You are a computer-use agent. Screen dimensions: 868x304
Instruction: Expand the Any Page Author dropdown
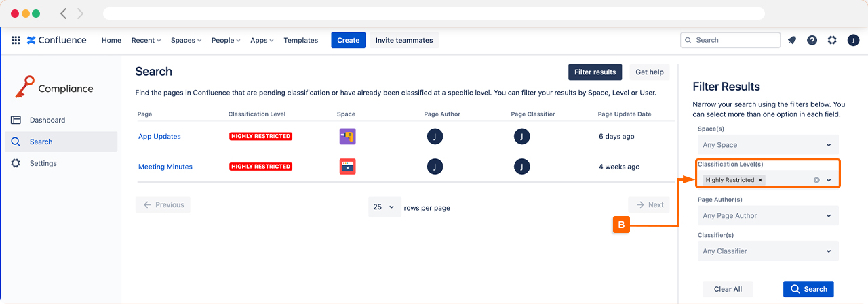pyautogui.click(x=768, y=216)
